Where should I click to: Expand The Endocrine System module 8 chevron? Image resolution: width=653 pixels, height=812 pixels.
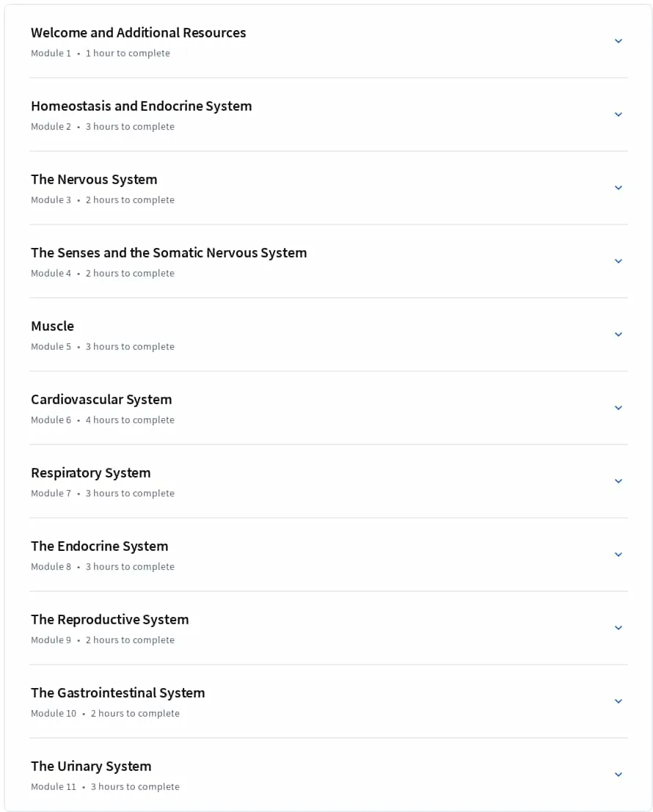(x=618, y=555)
